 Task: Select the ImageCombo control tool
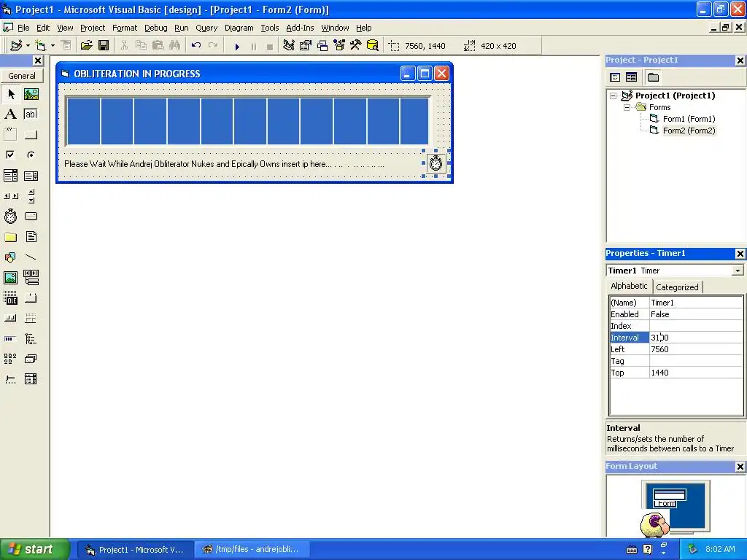pos(31,379)
